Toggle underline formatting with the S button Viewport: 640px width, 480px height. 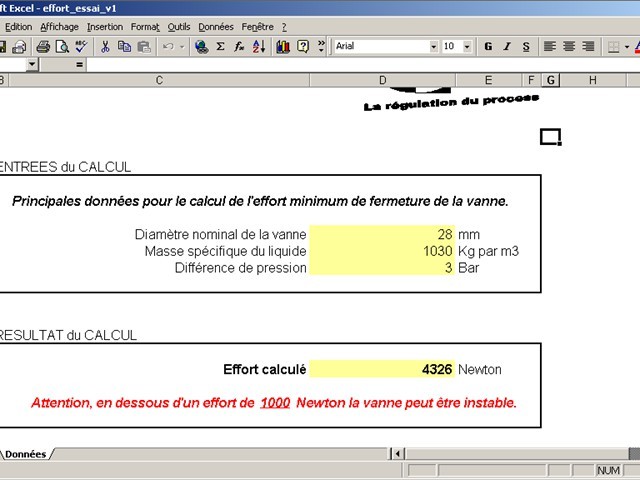coord(526,47)
